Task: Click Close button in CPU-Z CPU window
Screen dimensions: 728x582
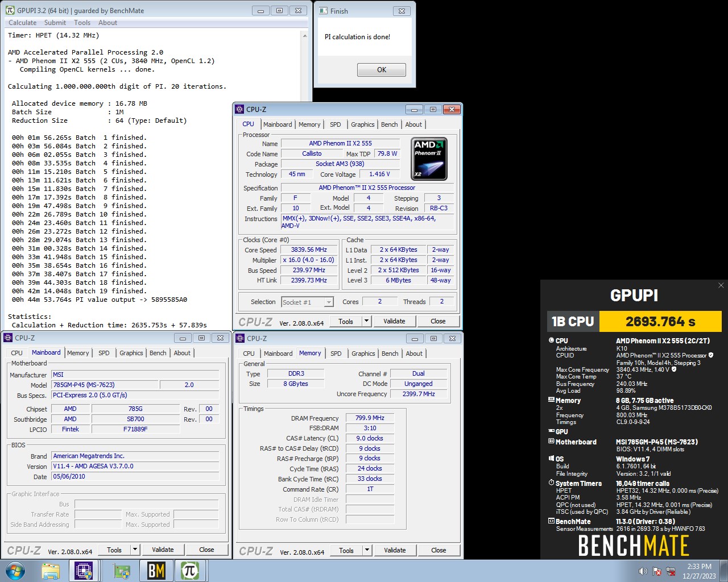Action: (x=438, y=321)
